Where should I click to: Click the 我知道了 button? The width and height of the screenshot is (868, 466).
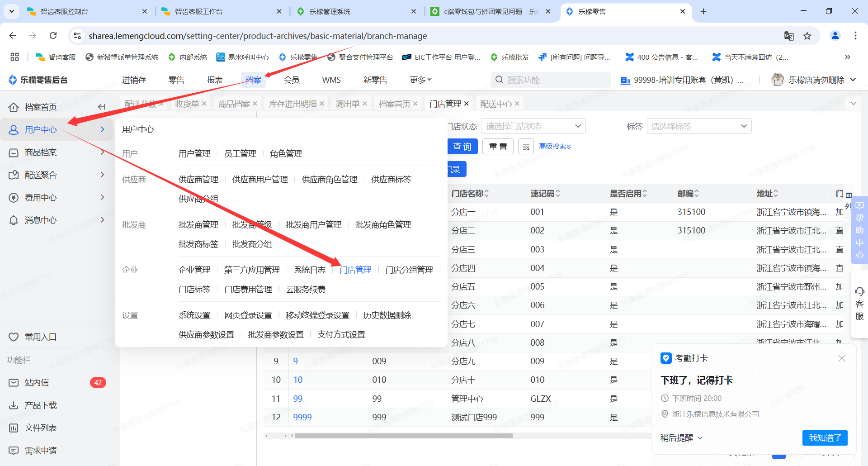pyautogui.click(x=825, y=437)
